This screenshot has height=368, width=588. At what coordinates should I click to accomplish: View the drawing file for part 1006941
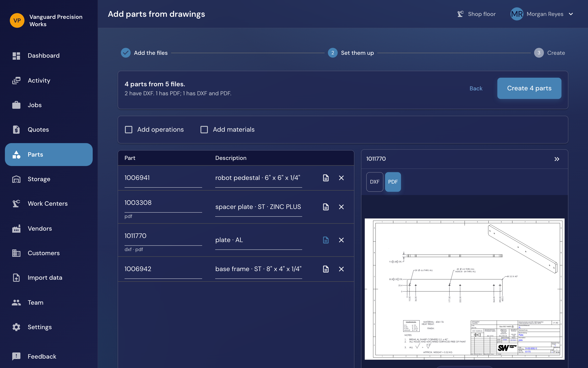[326, 178]
